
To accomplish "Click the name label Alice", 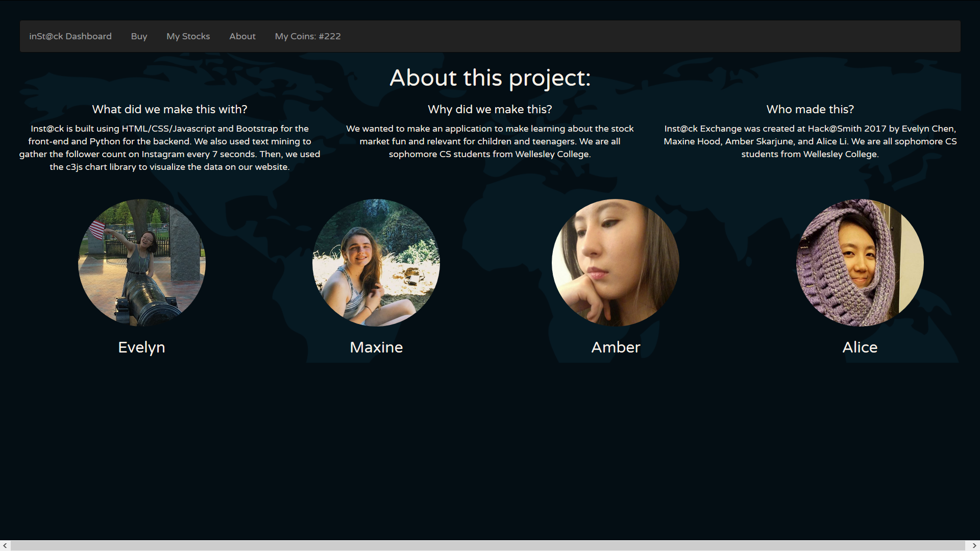I will (860, 347).
